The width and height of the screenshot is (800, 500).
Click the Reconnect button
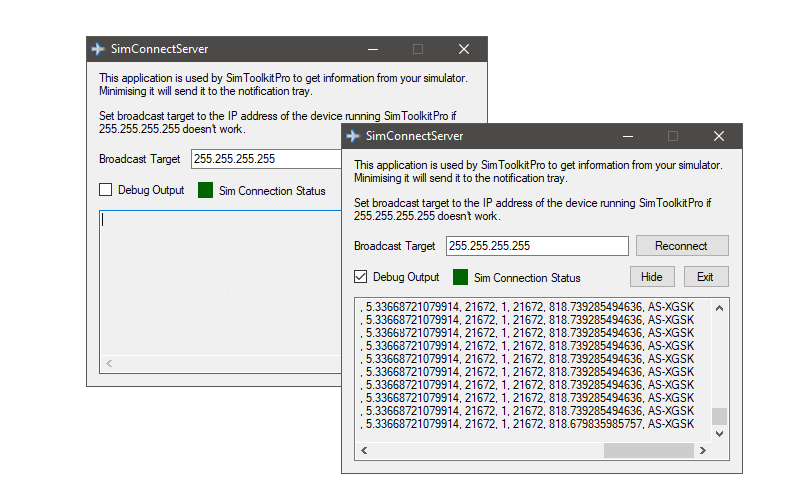click(682, 246)
